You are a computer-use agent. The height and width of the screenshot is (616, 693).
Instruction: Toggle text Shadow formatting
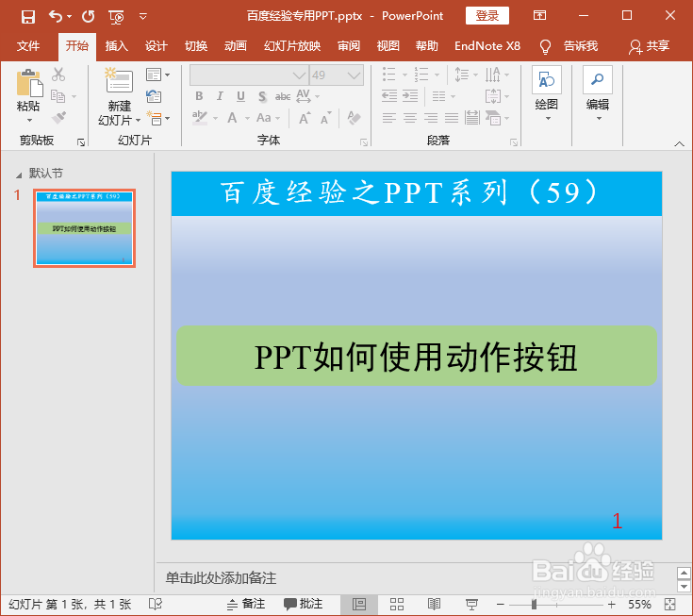click(x=262, y=96)
